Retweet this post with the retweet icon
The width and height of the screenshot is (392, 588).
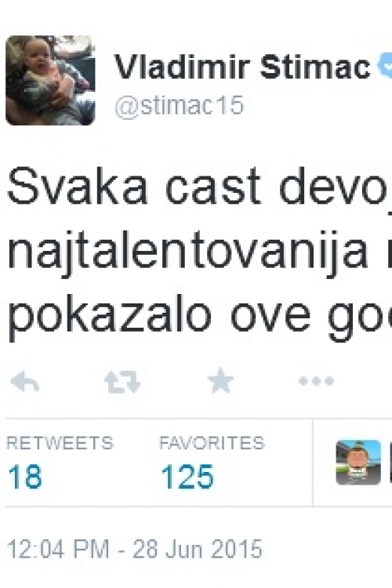122,382
